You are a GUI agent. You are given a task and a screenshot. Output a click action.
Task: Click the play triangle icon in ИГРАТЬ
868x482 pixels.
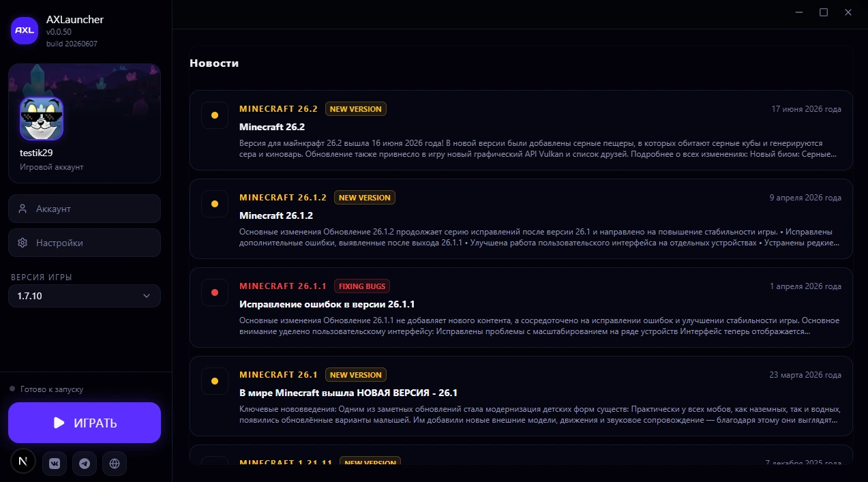coord(59,423)
